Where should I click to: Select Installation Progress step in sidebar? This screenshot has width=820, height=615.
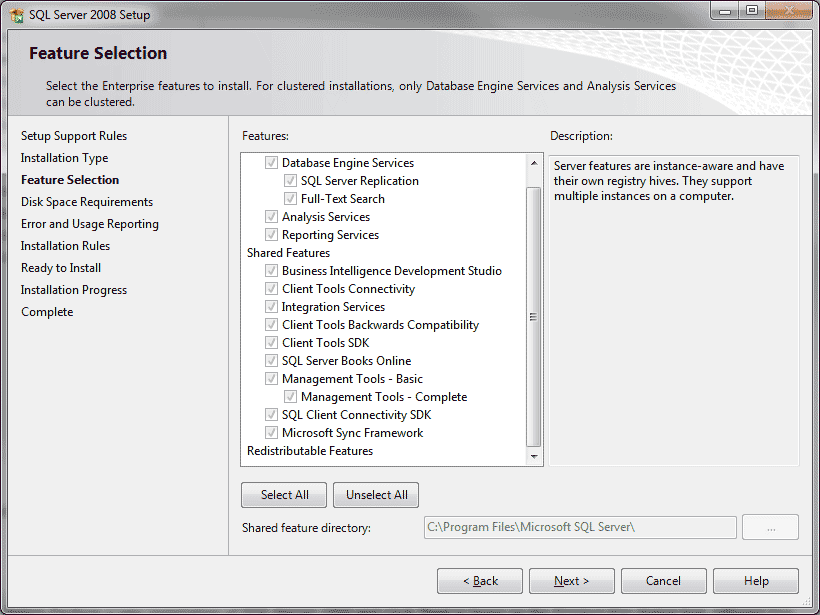tap(74, 290)
